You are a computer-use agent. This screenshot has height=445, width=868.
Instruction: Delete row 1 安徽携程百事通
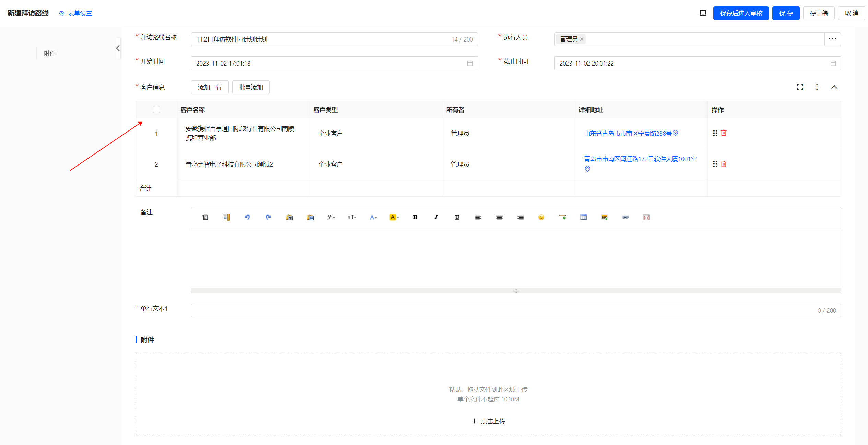[x=724, y=133]
